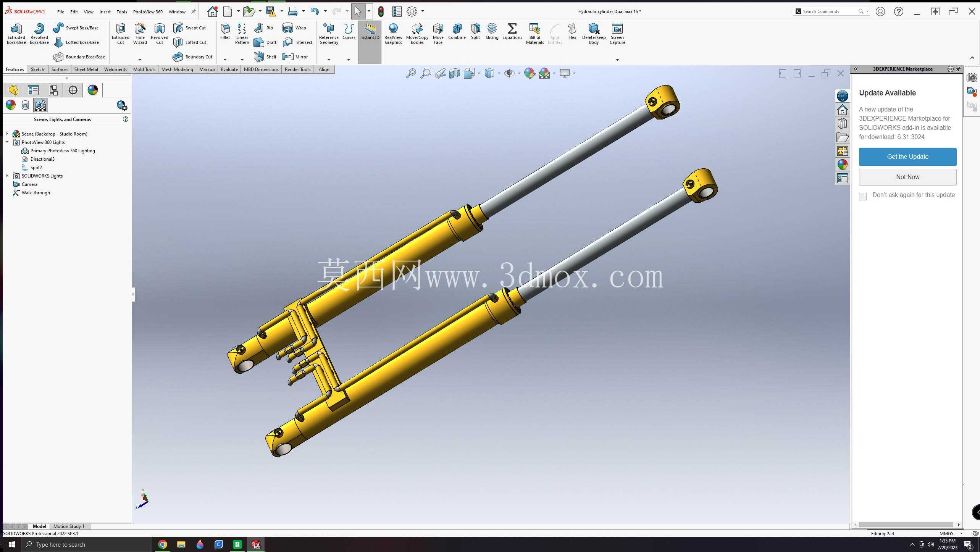Choose the Wrap feature

pos(294,27)
